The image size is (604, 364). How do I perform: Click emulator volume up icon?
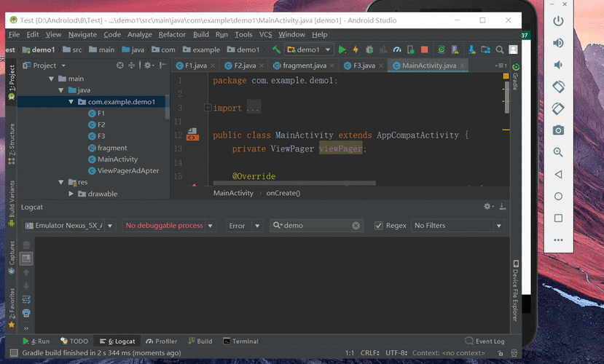coord(558,43)
